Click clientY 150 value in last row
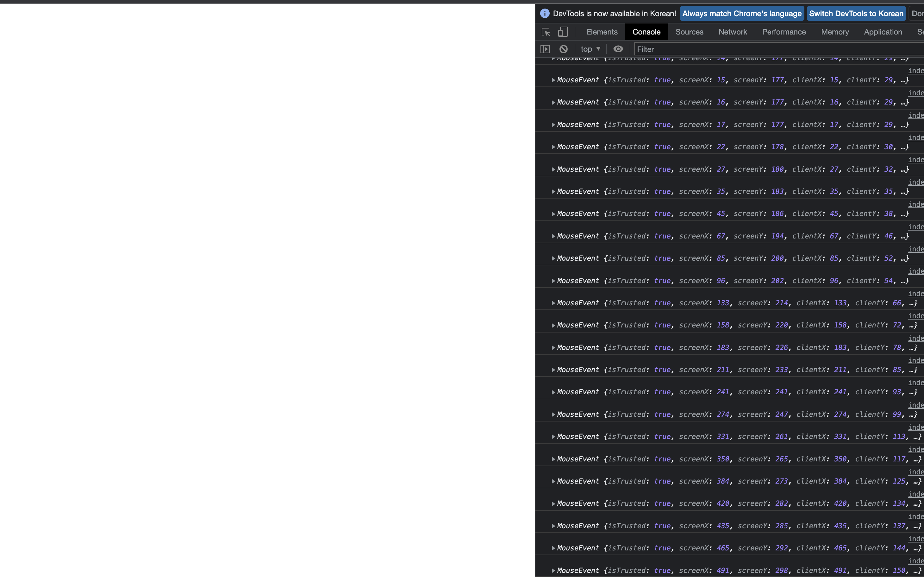924x577 pixels. pyautogui.click(x=899, y=571)
